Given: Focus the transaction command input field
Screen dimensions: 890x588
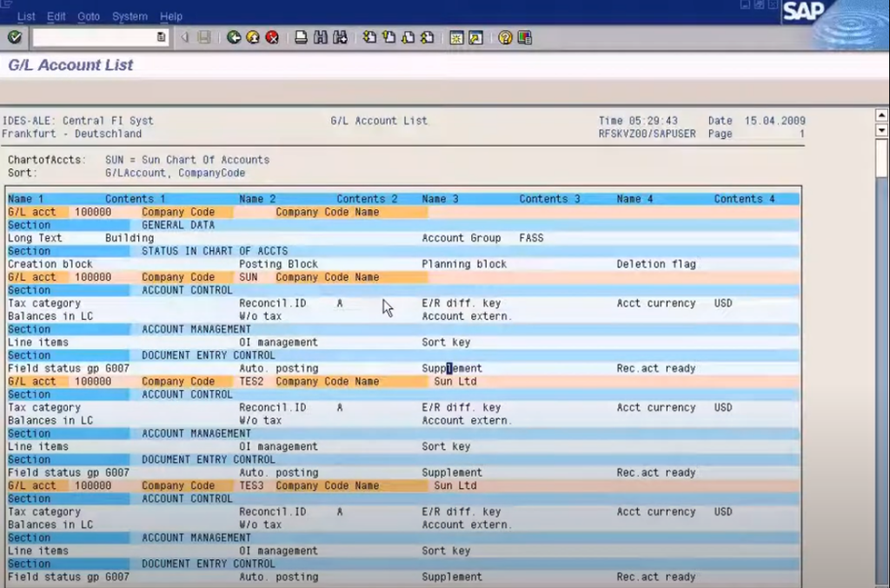Looking at the screenshot, I should pyautogui.click(x=94, y=37).
